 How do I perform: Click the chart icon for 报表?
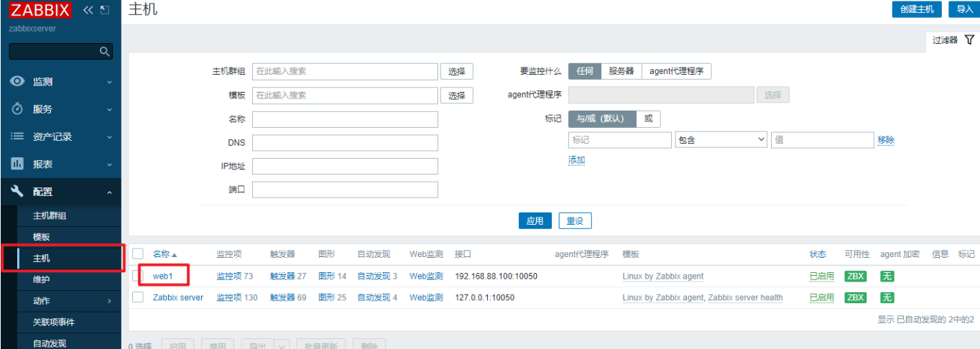coord(18,164)
